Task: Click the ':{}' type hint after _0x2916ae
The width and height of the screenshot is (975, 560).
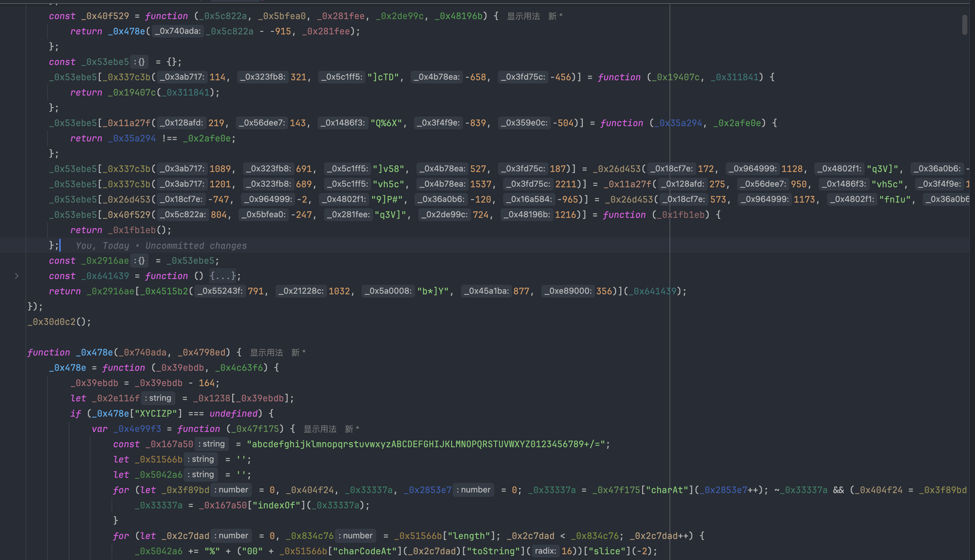Action: (x=139, y=261)
